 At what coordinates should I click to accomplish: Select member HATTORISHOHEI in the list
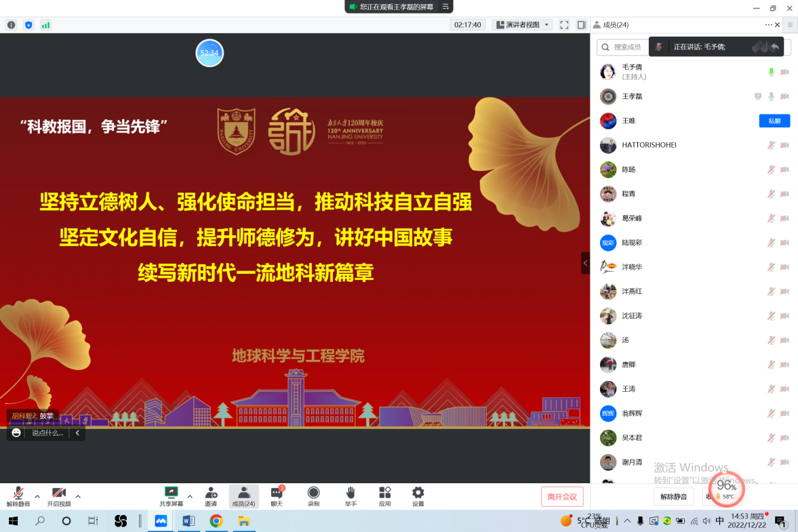pyautogui.click(x=649, y=145)
